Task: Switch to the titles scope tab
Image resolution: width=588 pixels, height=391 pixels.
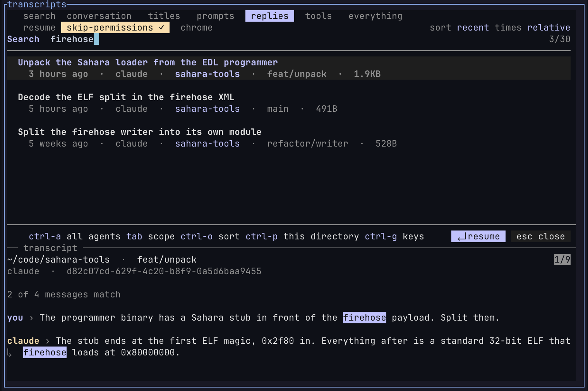Action: tap(164, 16)
